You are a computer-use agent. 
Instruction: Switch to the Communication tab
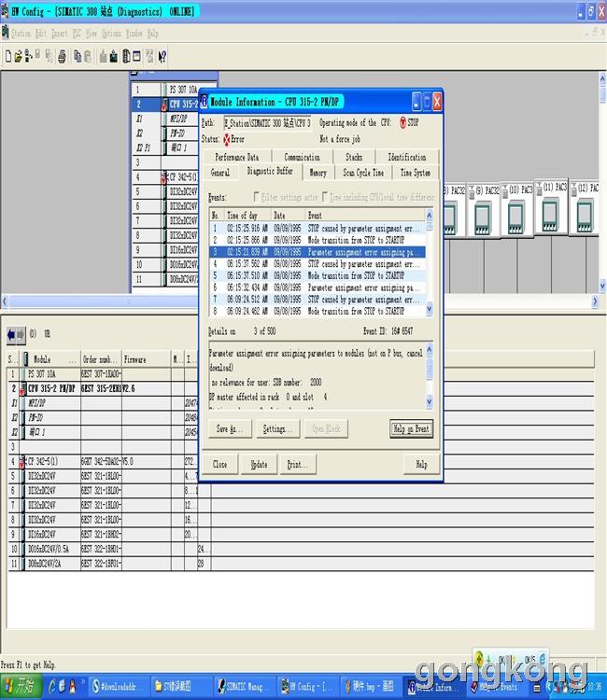pos(302,157)
